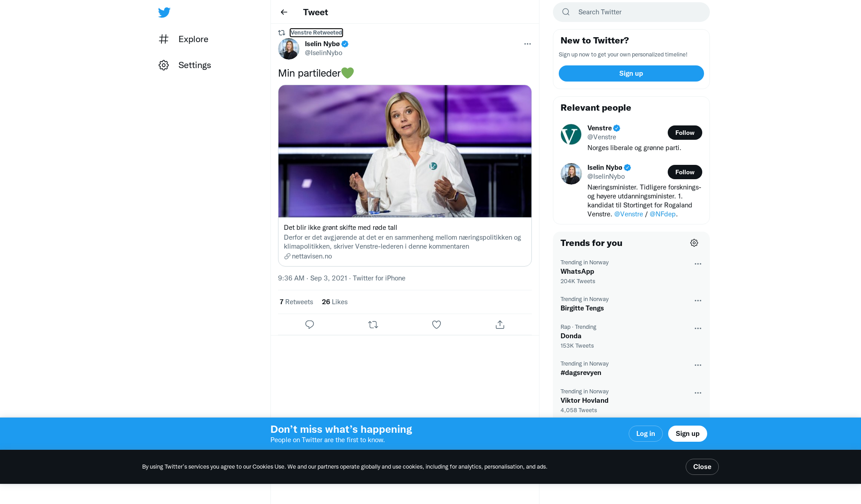Click the nettavisen.no link

click(312, 256)
